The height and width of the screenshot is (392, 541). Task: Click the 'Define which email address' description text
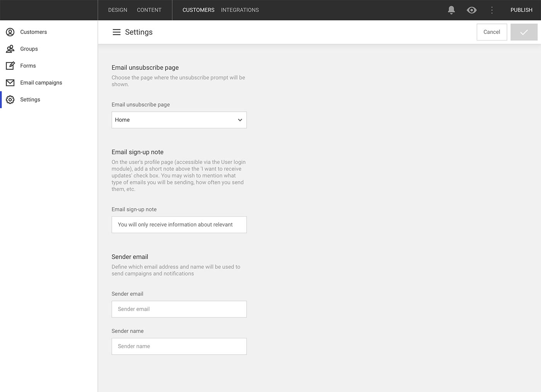click(176, 270)
